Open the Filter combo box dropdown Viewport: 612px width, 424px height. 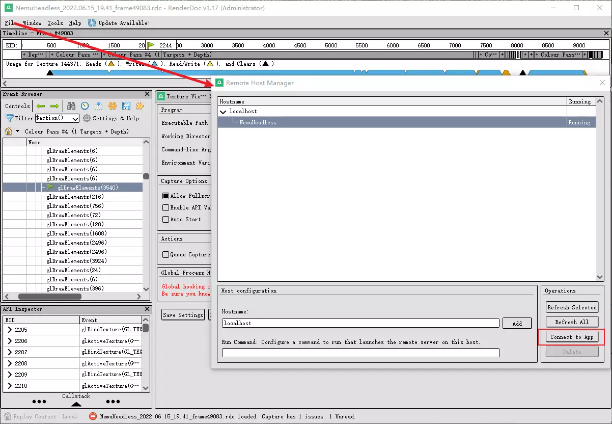click(x=76, y=118)
